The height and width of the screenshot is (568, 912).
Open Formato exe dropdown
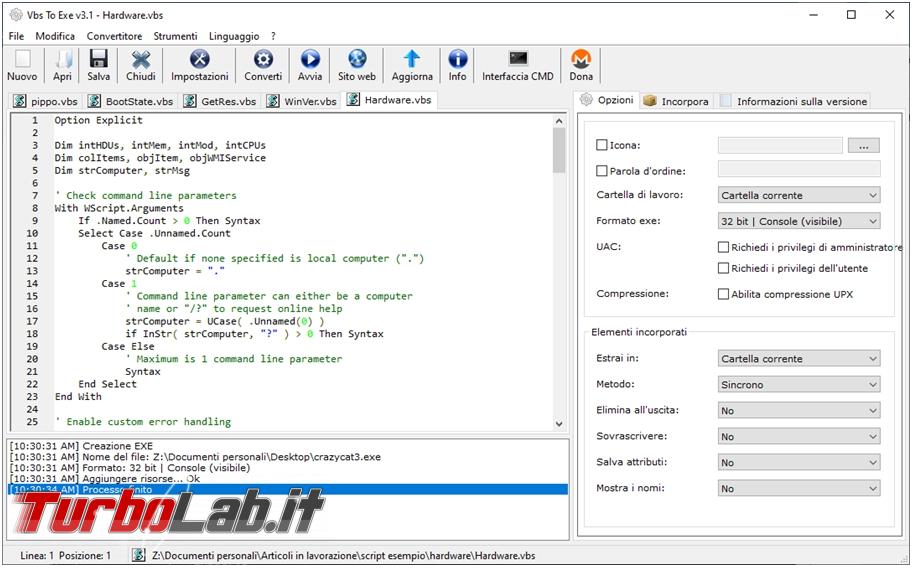click(x=799, y=221)
